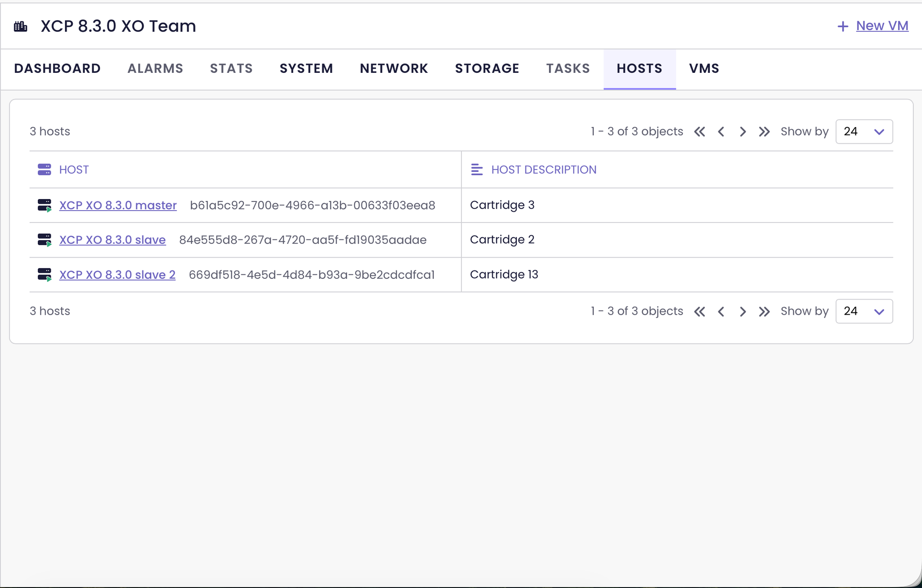The width and height of the screenshot is (922, 588).
Task: Open the bottom Show by 24 dropdown
Action: pyautogui.click(x=864, y=312)
